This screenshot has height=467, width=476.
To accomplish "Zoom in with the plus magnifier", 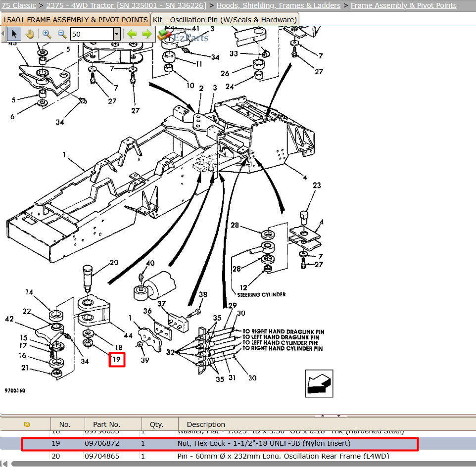I will 47,34.
